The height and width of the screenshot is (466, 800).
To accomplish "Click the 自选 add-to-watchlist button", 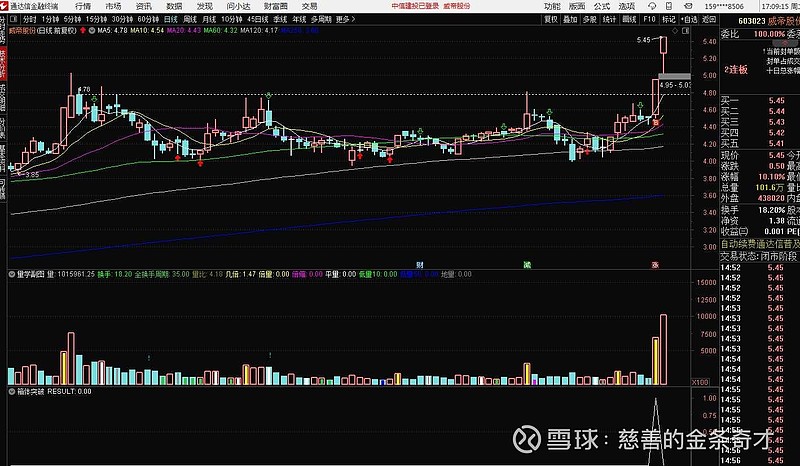I will pyautogui.click(x=688, y=19).
